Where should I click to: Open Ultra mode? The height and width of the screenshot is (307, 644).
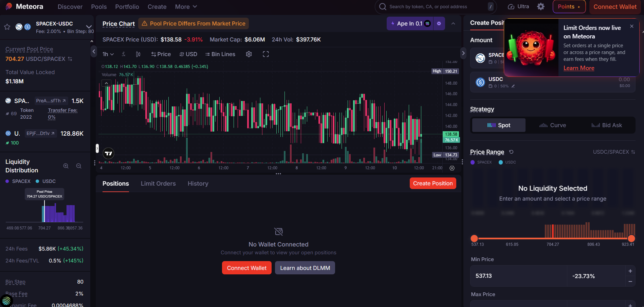(518, 6)
